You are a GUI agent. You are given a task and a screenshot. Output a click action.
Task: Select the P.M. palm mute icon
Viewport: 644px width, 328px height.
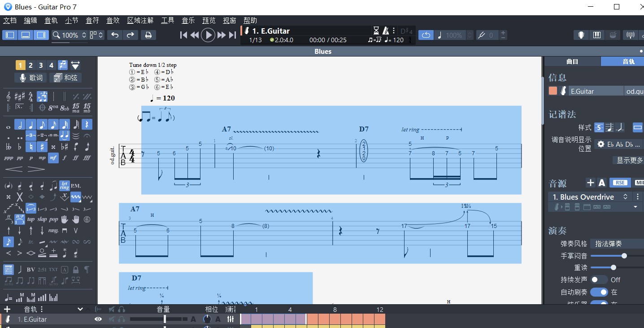76,185
